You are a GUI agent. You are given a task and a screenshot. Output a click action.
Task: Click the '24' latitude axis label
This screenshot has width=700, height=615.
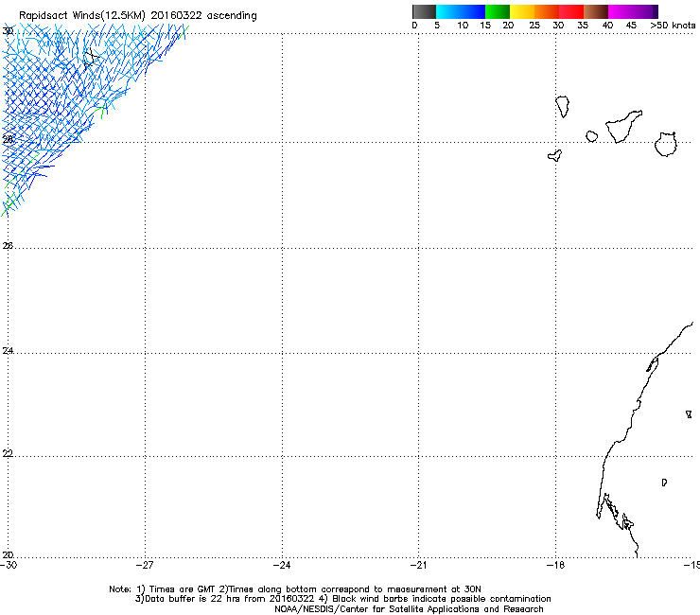coord(8,351)
